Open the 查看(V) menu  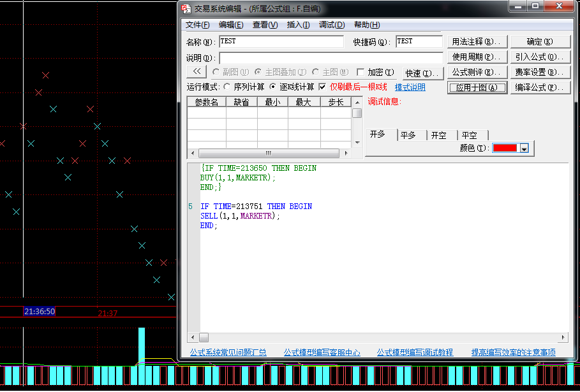pyautogui.click(x=265, y=25)
